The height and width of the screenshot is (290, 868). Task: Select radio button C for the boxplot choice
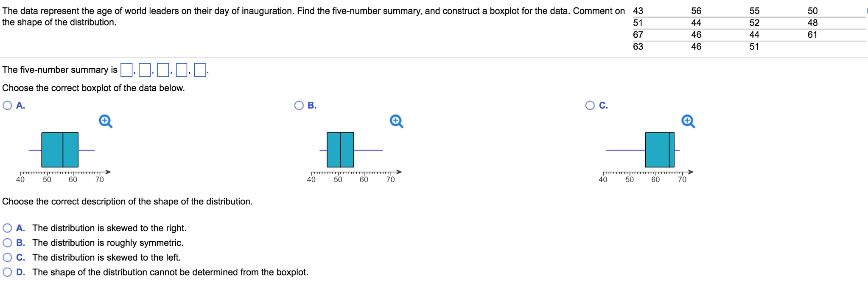coord(589,105)
